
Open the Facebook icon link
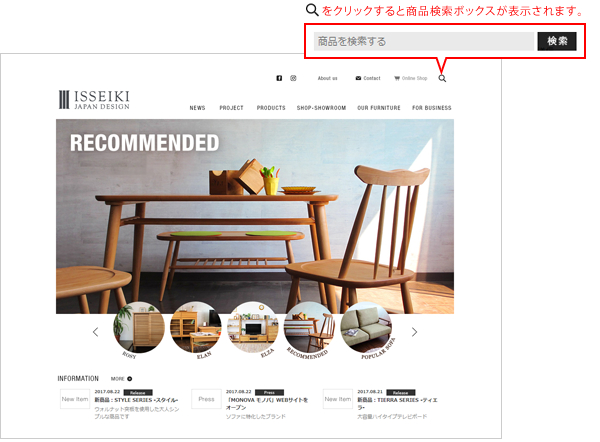[279, 78]
